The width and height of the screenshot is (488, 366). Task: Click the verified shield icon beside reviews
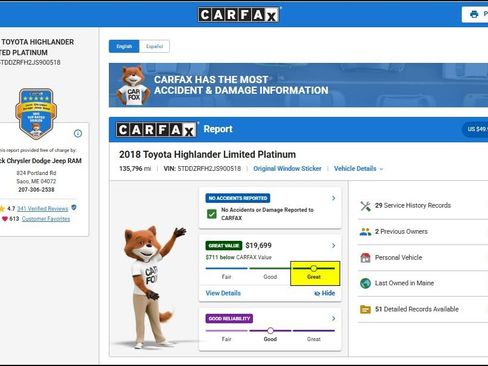click(74, 208)
